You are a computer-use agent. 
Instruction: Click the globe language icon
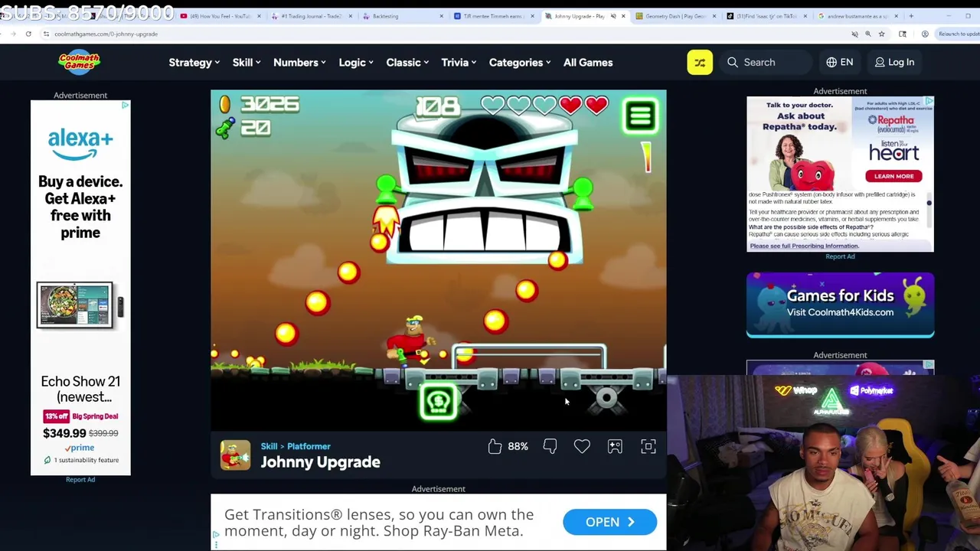831,62
